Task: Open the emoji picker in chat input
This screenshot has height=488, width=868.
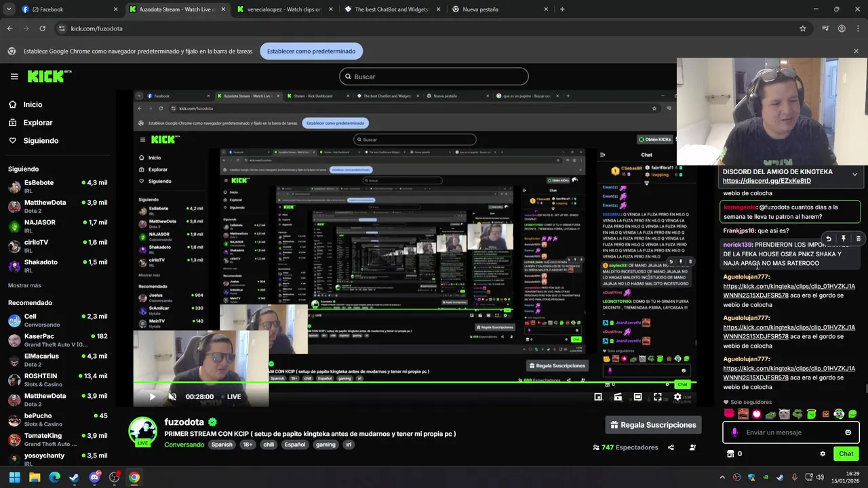Action: point(848,432)
